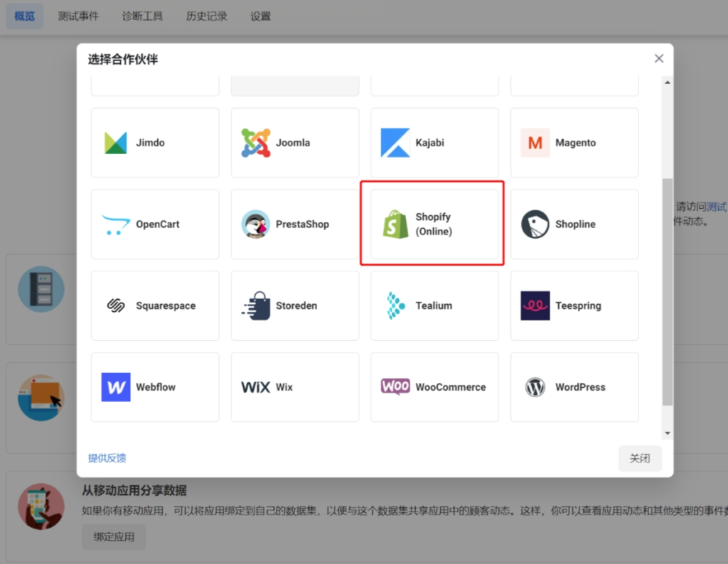728x564 pixels.
Task: Open the 提供反馈 link
Action: (107, 458)
